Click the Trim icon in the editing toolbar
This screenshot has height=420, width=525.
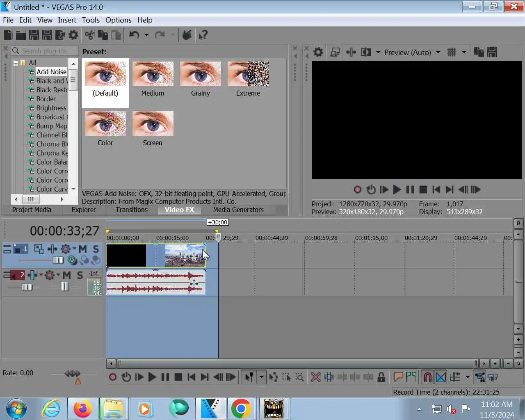[329, 377]
